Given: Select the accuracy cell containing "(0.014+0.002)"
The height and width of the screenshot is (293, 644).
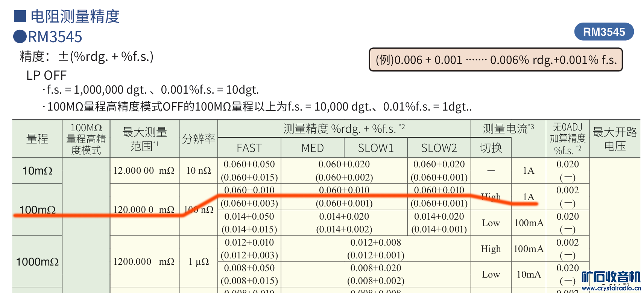Looking at the screenshot, I should coord(344,223).
